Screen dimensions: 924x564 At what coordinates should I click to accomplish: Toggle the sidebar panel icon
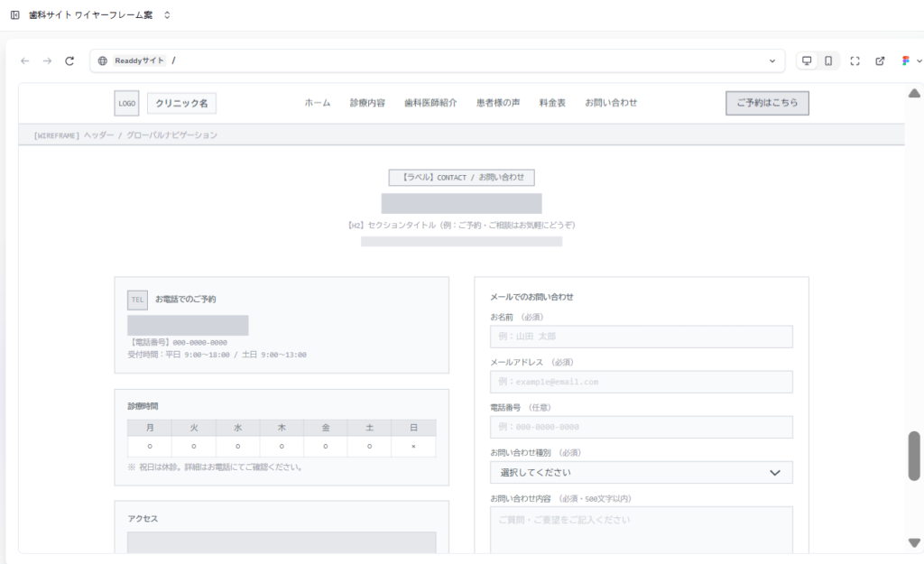point(14,15)
